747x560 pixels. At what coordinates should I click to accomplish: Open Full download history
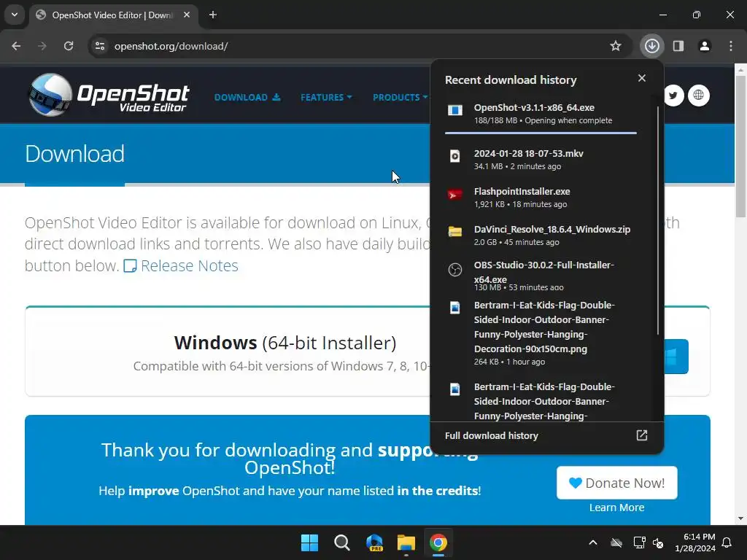[546, 435]
